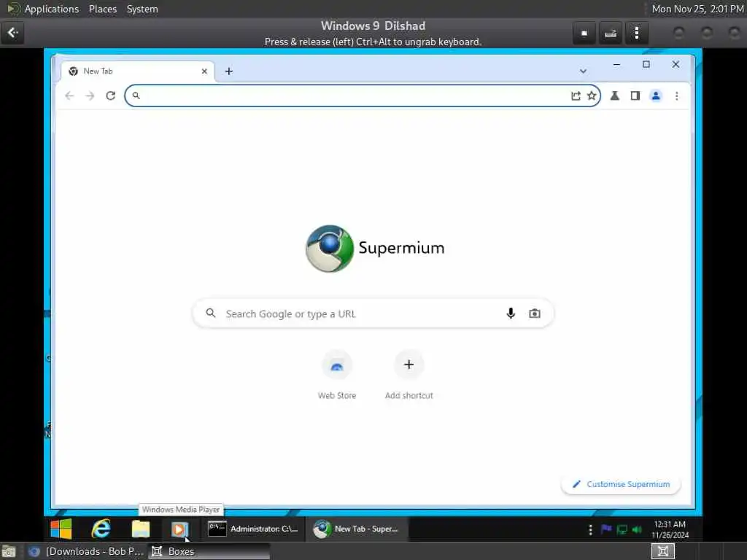Screen dimensions: 747x560
Task: Reload the page in Supermium
Action: click(x=111, y=96)
